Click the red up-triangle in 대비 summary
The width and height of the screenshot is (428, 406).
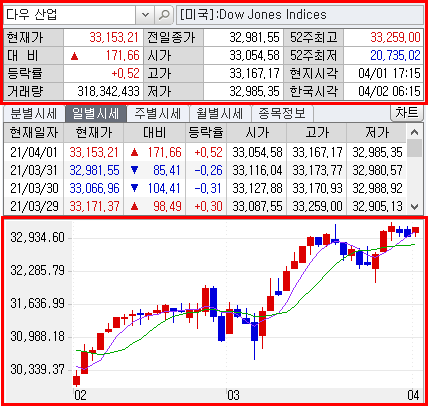[x=74, y=56]
